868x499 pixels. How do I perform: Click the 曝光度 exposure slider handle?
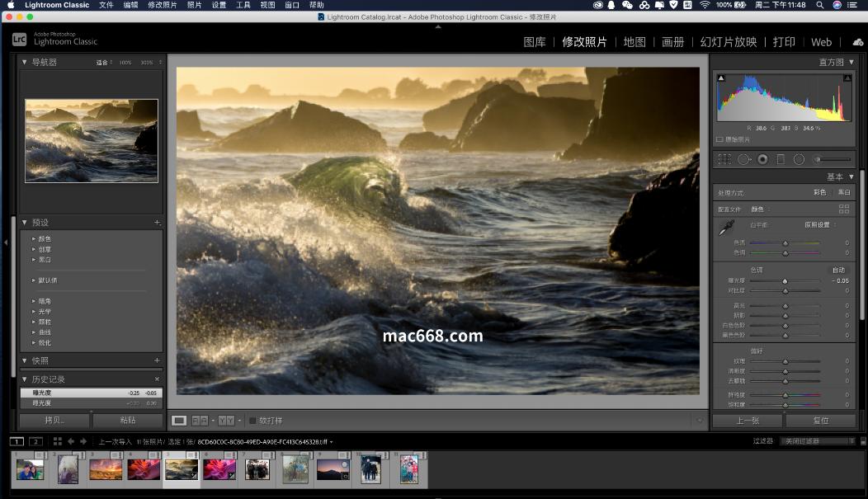coord(785,281)
